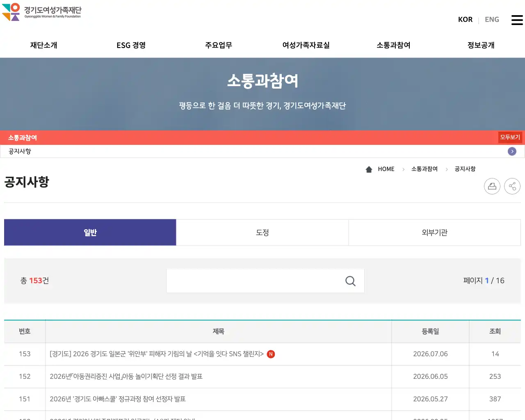
Task: Open the 주요업무 menu
Action: 219,45
